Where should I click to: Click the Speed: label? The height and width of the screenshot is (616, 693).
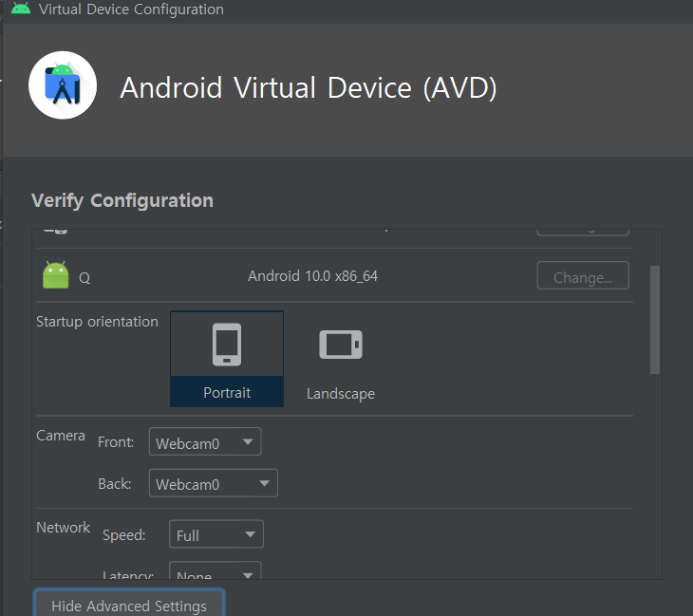click(x=124, y=535)
